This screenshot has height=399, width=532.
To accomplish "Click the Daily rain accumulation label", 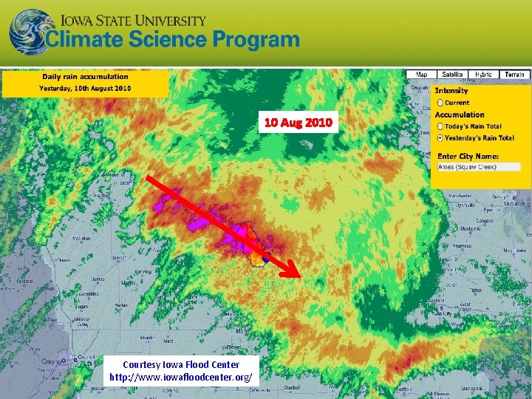I will (85, 77).
